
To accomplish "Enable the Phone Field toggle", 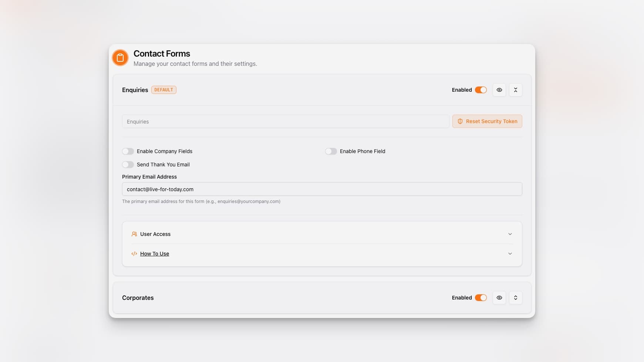I will (x=331, y=151).
